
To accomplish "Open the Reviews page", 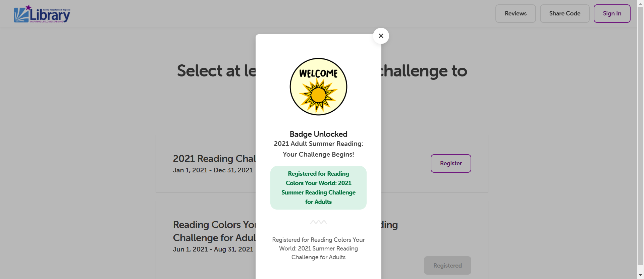I will (x=516, y=13).
